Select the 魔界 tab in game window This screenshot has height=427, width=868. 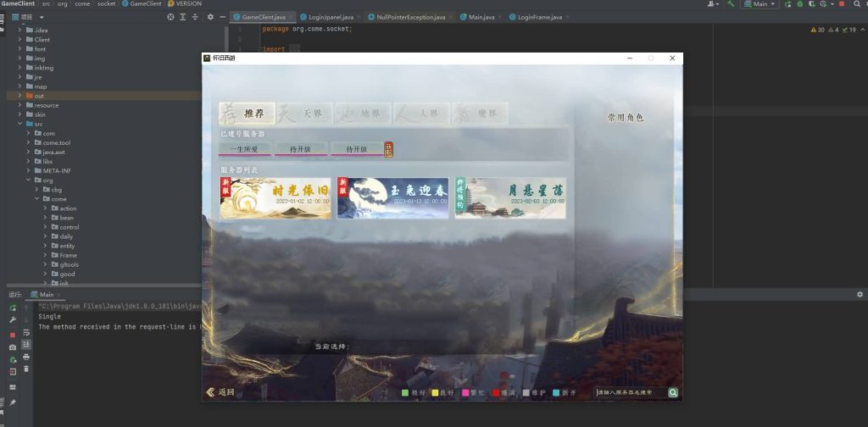point(480,114)
